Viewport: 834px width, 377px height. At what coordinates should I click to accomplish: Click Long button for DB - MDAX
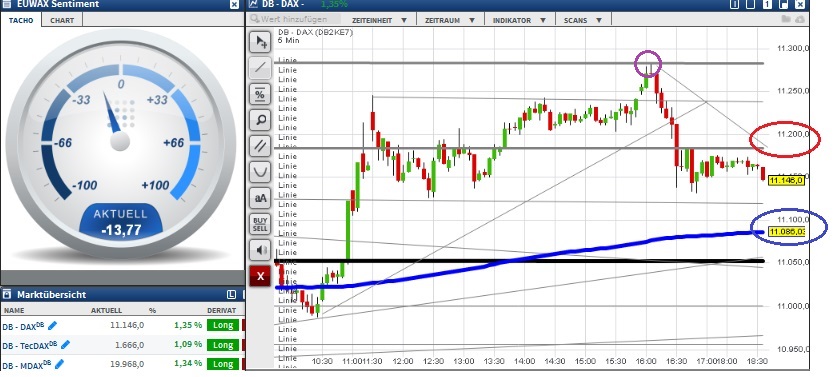(223, 364)
